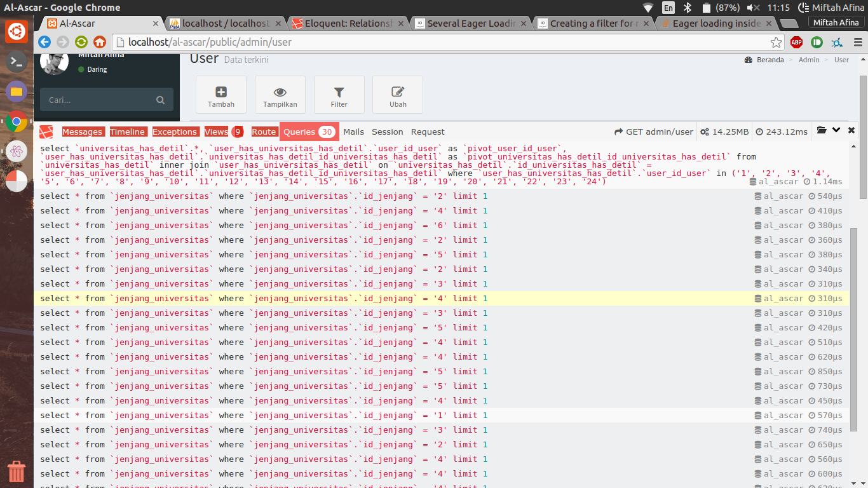This screenshot has width=868, height=488.
Task: Click the browser home icon
Action: tap(100, 43)
